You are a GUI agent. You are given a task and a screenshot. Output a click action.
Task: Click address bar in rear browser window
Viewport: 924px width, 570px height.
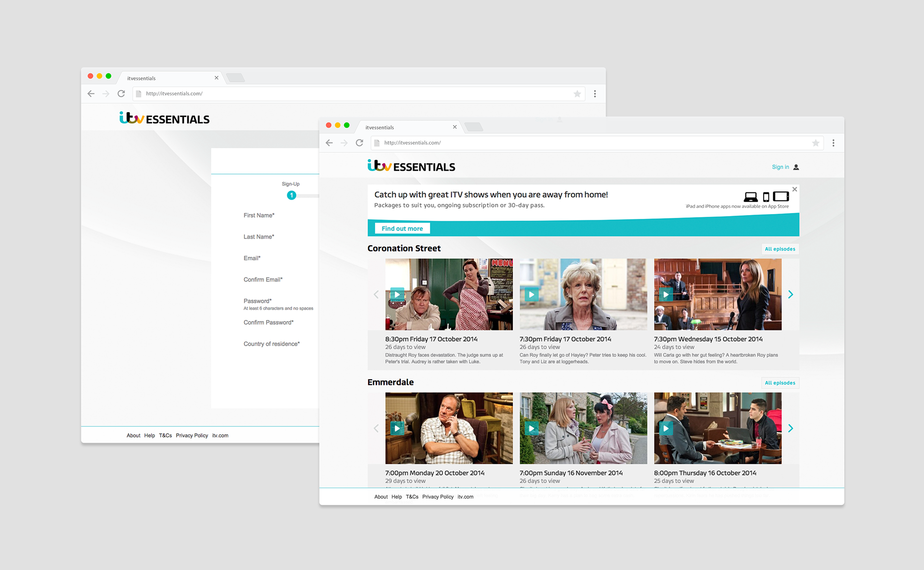(x=359, y=94)
